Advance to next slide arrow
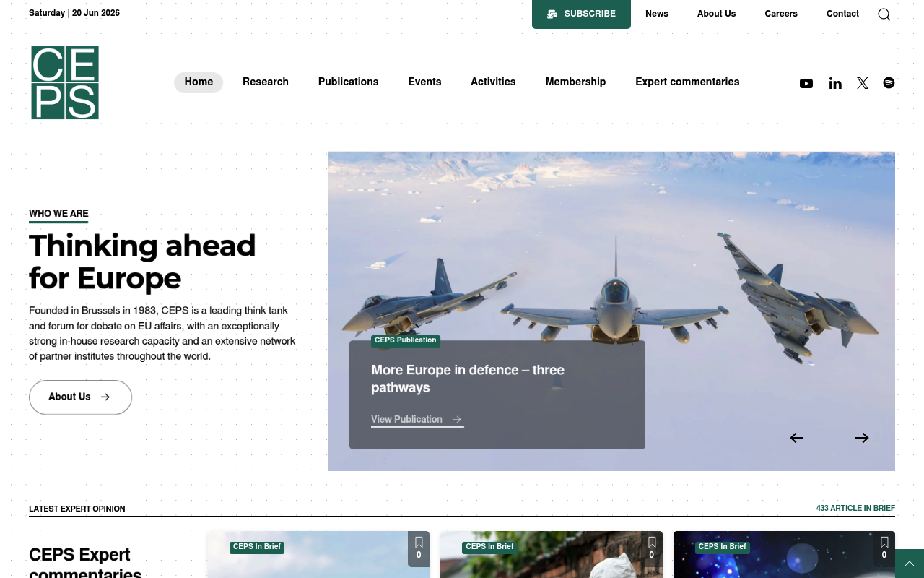This screenshot has height=578, width=924. click(862, 438)
